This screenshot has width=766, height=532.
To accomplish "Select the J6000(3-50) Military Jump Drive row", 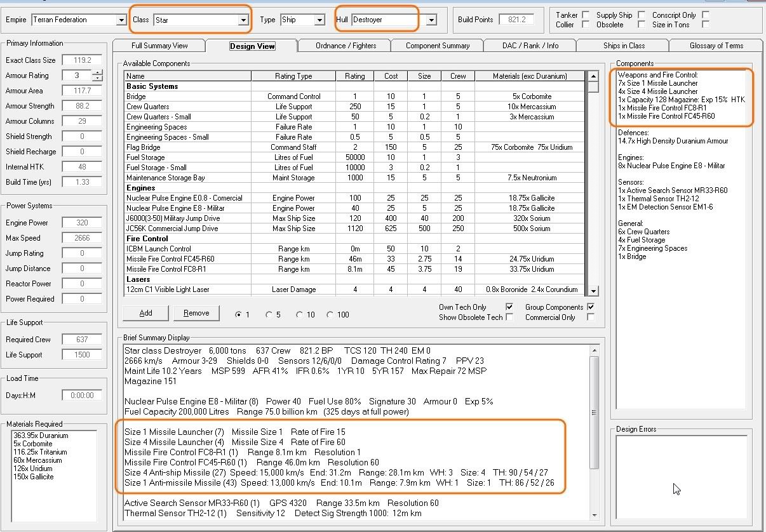I will [354, 218].
